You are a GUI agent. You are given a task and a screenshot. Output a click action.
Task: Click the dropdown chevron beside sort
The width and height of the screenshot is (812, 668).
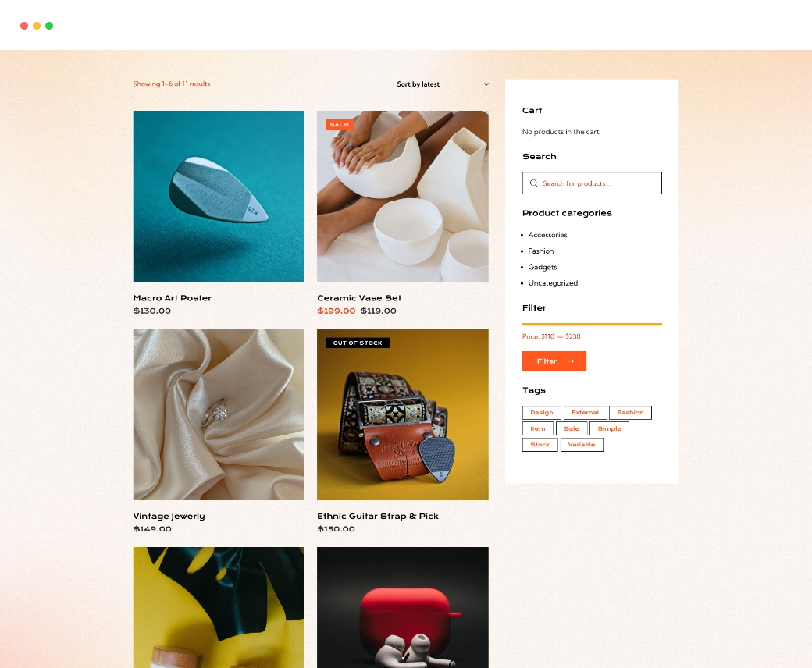click(486, 84)
